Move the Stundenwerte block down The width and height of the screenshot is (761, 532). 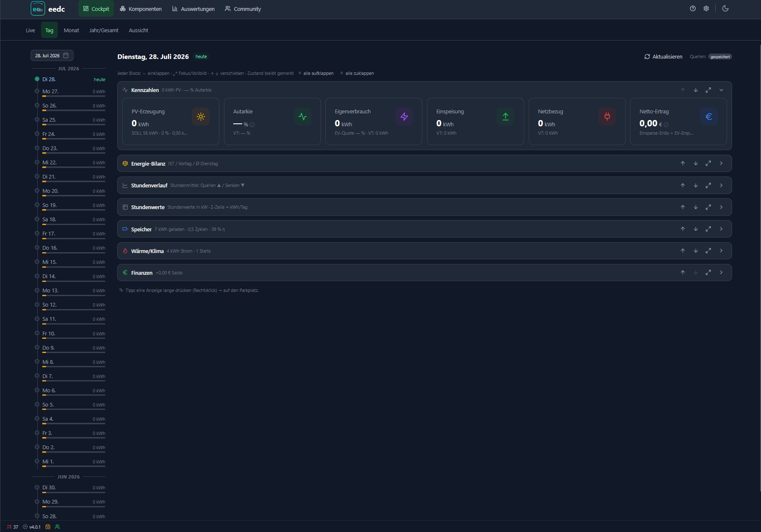click(x=696, y=207)
